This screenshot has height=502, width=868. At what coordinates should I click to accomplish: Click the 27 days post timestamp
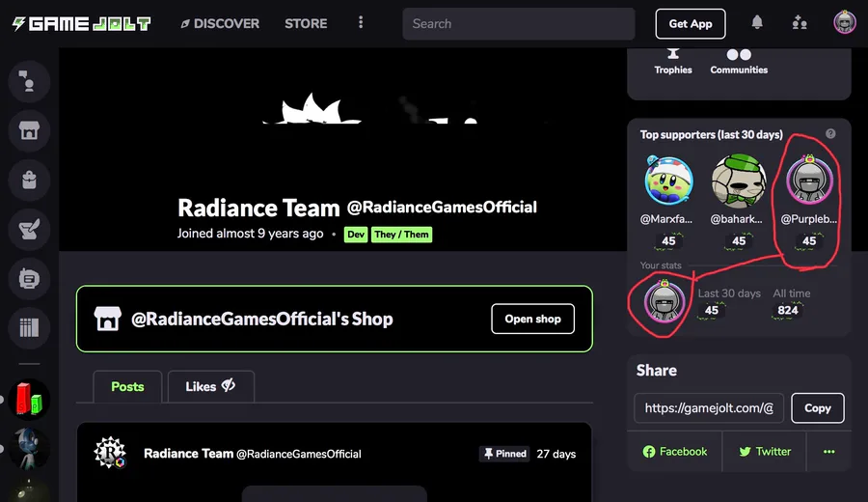[556, 454]
